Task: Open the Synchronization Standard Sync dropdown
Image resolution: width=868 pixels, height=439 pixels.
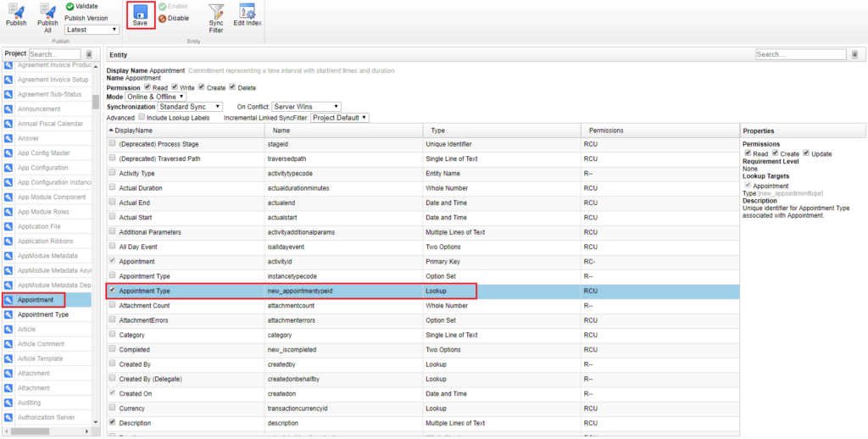Action: [190, 106]
